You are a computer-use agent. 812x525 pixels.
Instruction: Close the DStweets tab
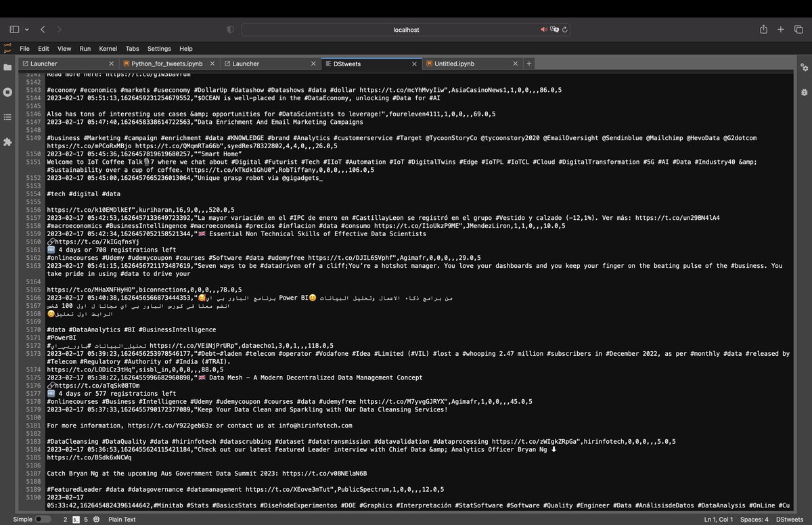coord(414,64)
